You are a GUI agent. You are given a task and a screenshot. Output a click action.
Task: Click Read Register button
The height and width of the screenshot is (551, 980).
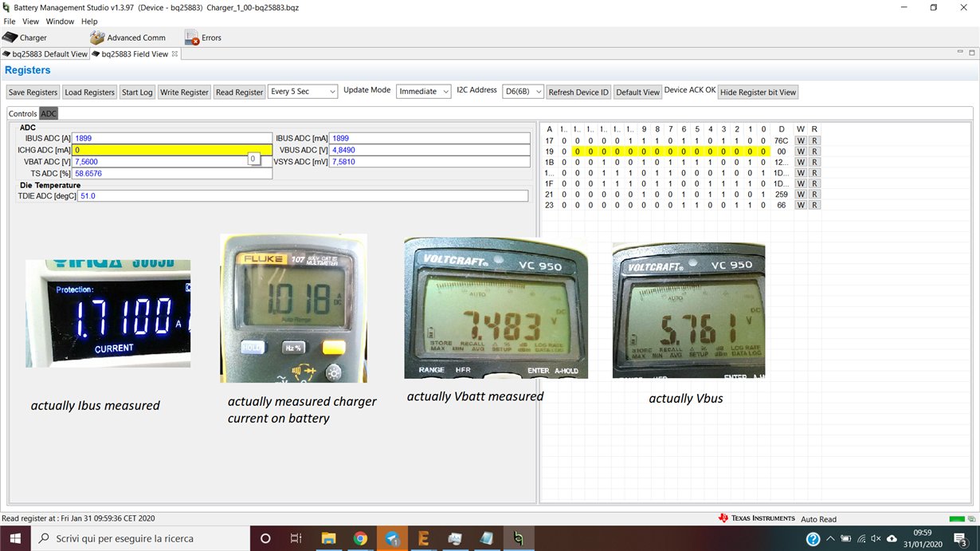tap(239, 92)
